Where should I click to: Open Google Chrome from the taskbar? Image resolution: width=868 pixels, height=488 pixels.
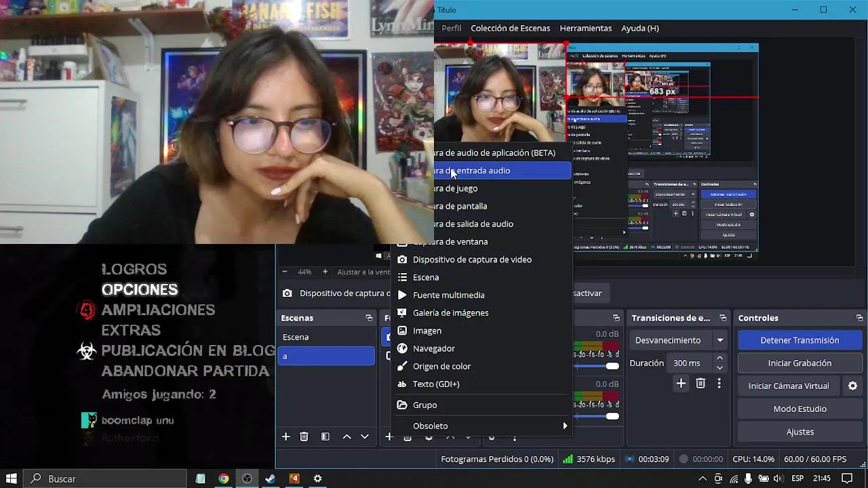point(223,479)
